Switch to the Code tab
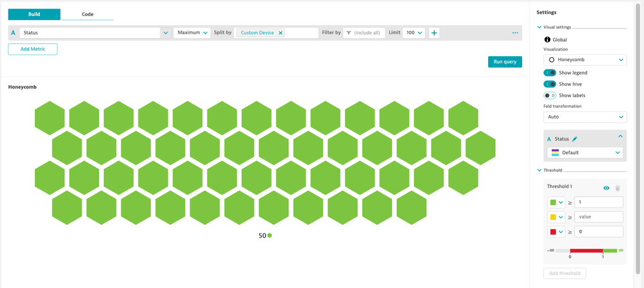This screenshot has width=644, height=288. pos(87,14)
